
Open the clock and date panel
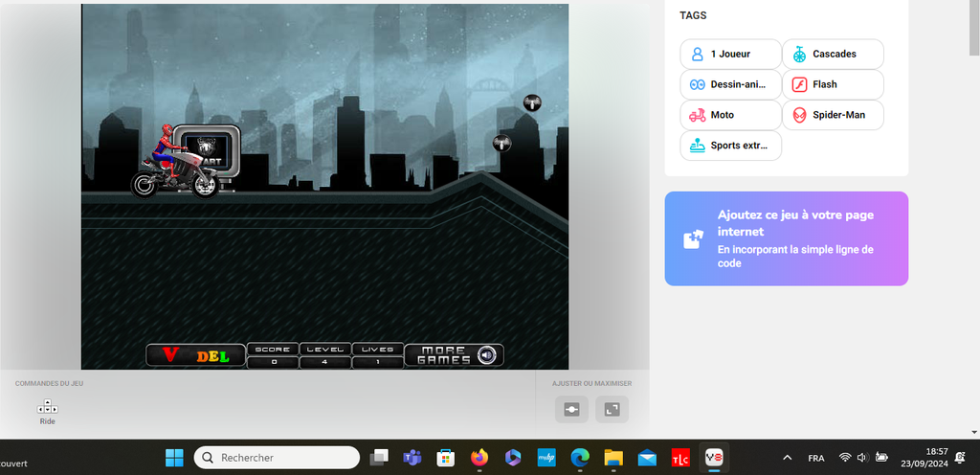[937, 457]
